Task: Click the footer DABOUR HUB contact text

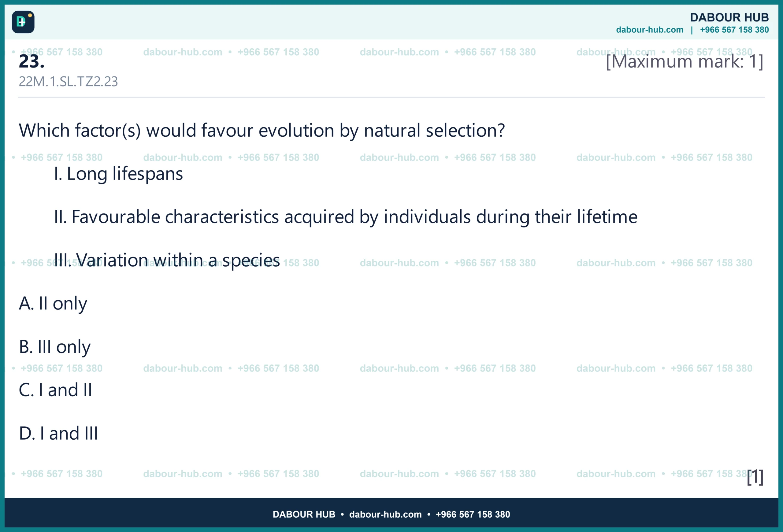Action: click(x=391, y=515)
